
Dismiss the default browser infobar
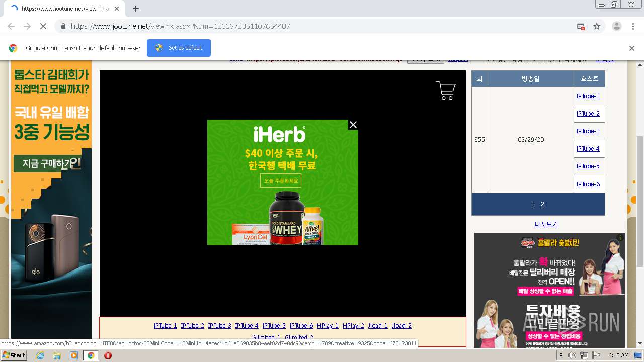tap(632, 48)
